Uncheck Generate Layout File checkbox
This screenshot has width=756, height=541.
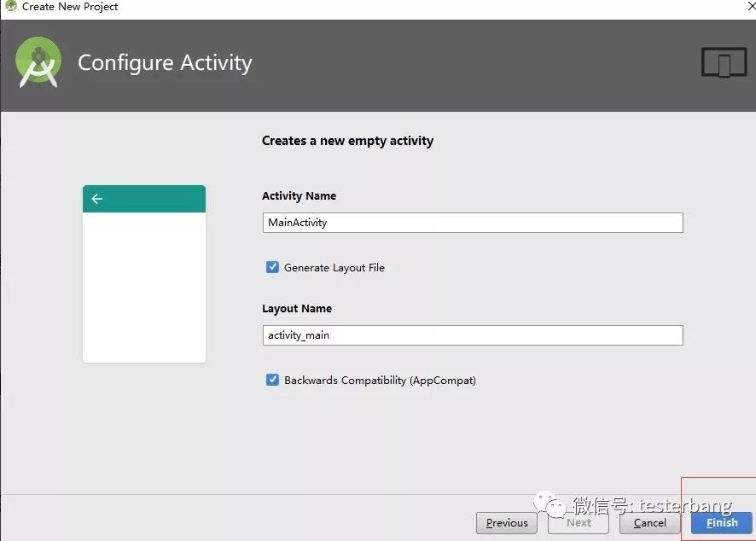coord(272,267)
